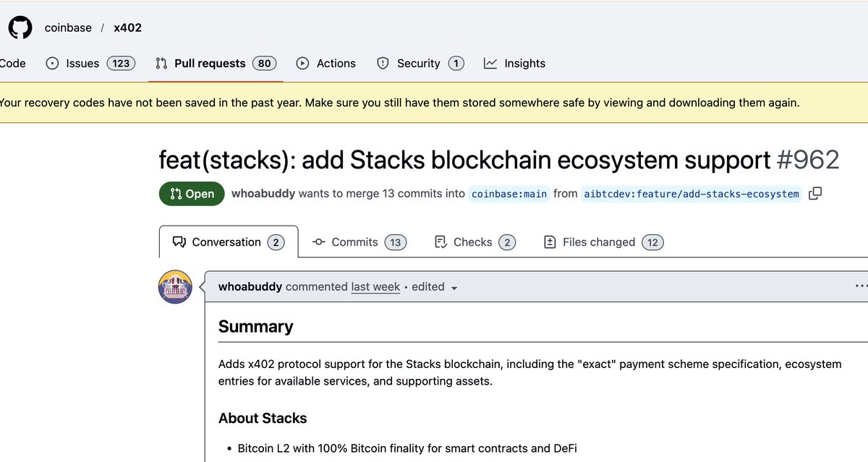This screenshot has width=868, height=462.
Task: Select the Checks tab
Action: (475, 242)
